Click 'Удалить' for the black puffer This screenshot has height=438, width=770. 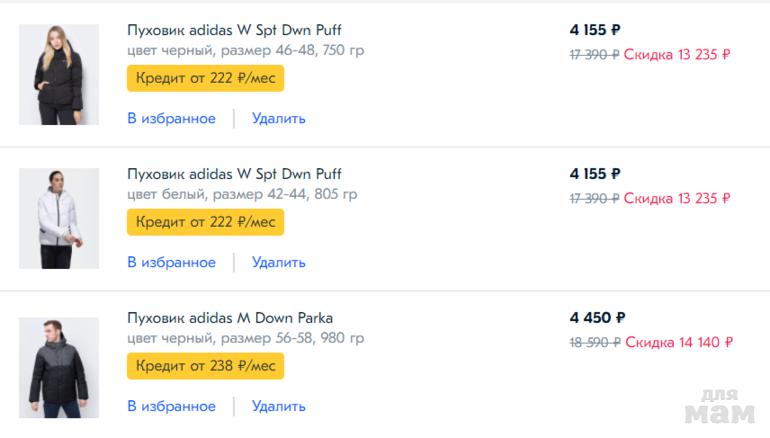coord(279,119)
